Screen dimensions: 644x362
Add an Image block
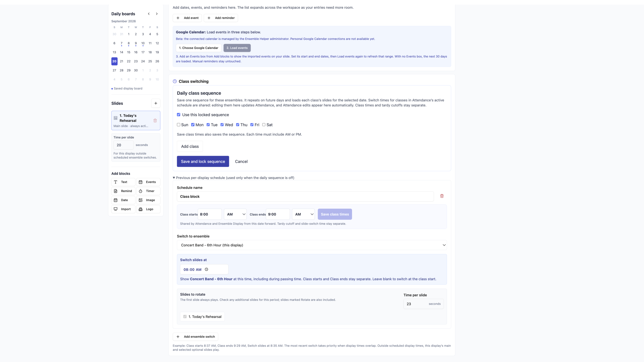[148, 200]
